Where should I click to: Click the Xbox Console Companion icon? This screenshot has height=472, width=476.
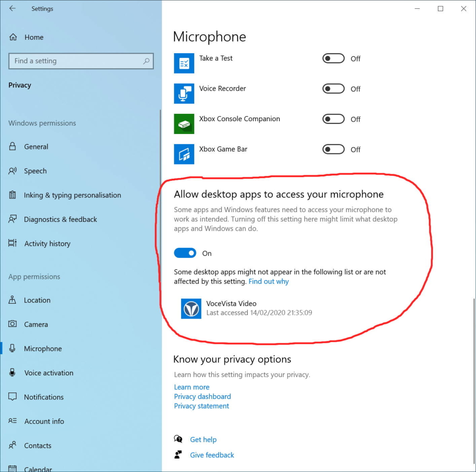[x=184, y=124]
